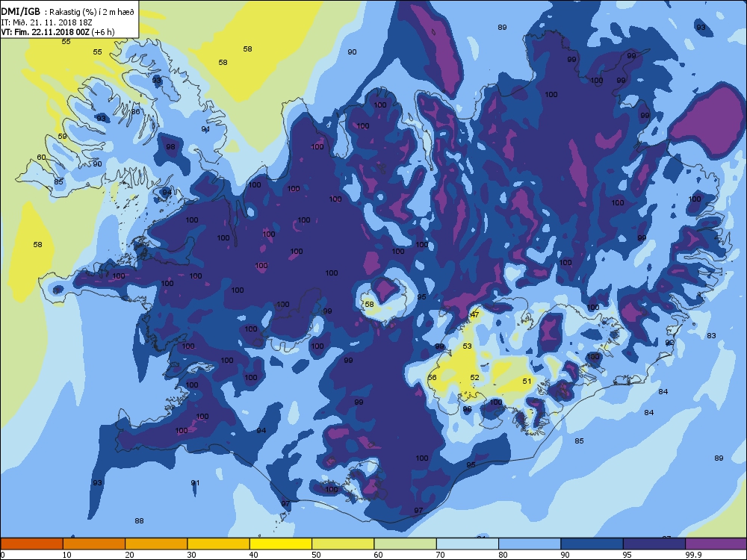
Task: Click the '47' humidity value on the map
Action: click(x=475, y=315)
